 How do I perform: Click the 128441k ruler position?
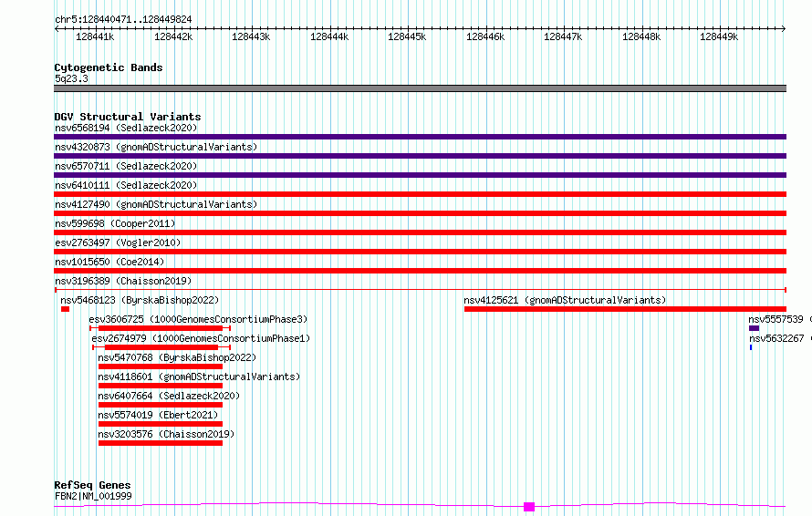(95, 36)
